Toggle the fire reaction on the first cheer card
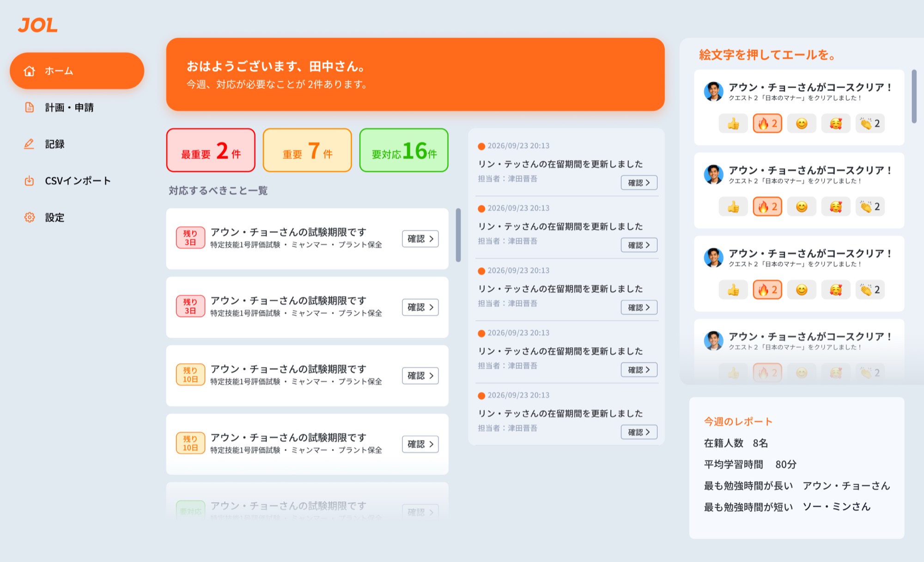 [767, 123]
